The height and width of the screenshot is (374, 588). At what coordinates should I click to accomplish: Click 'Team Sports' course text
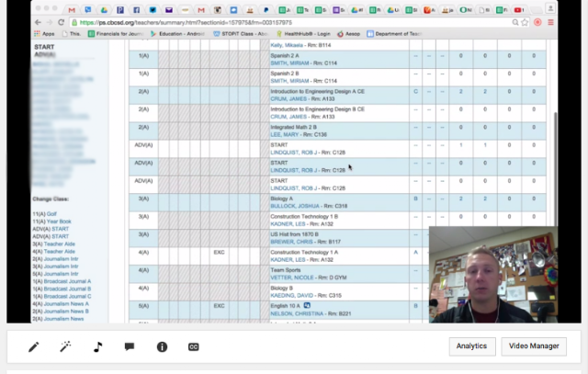click(x=286, y=270)
